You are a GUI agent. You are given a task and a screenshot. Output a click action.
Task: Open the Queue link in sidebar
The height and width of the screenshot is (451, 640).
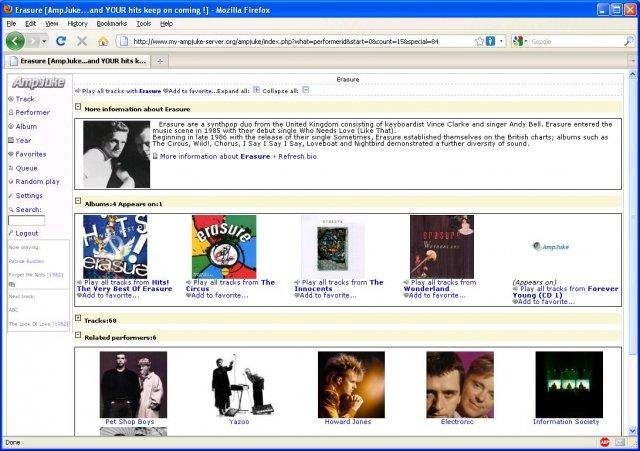tap(26, 168)
